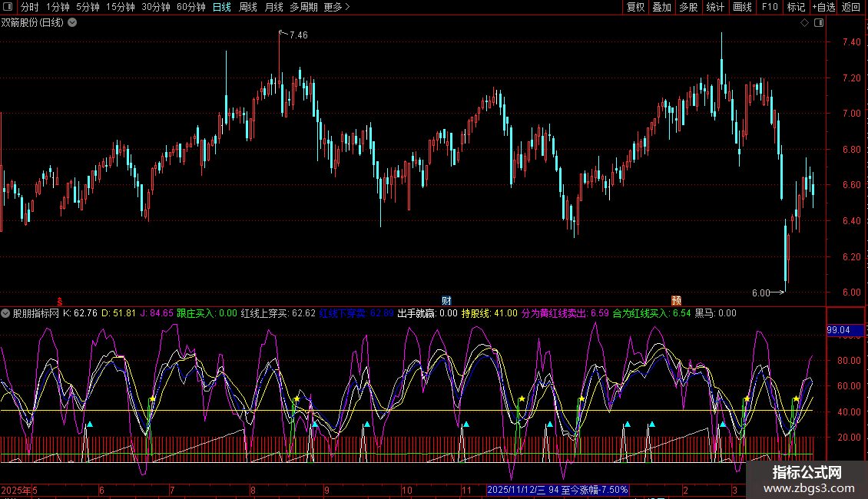Click the 叠加 overlay button
The image size is (868, 499).
click(662, 7)
